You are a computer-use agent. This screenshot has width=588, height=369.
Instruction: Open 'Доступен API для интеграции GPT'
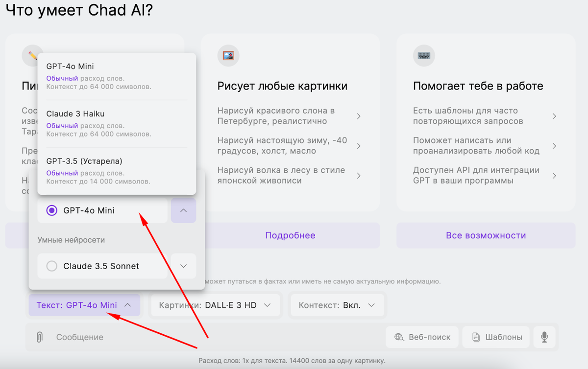click(x=486, y=175)
